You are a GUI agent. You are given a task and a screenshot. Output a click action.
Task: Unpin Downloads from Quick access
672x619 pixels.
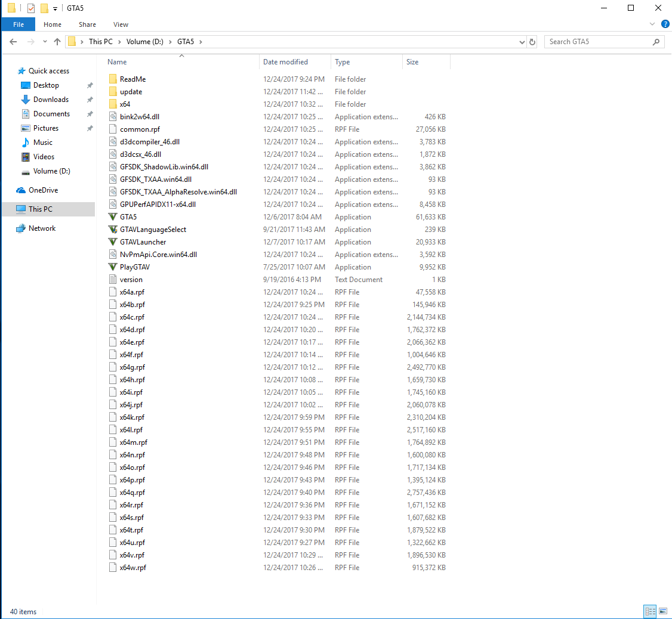[x=90, y=100]
